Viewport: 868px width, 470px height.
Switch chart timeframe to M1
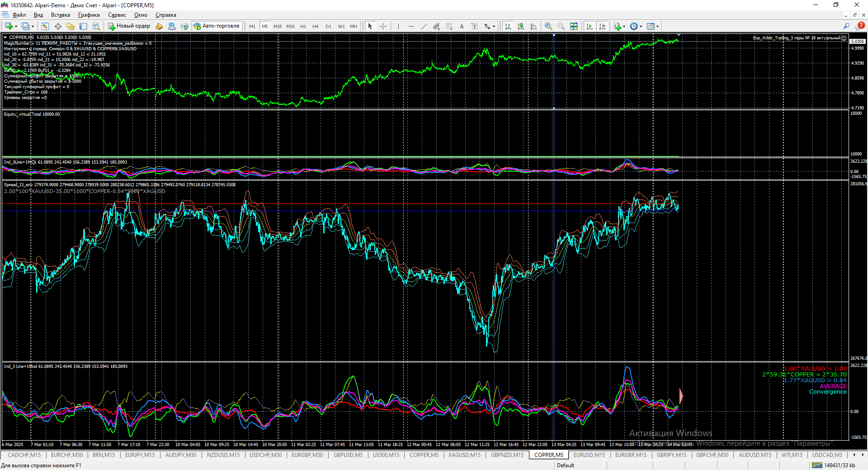(252, 26)
